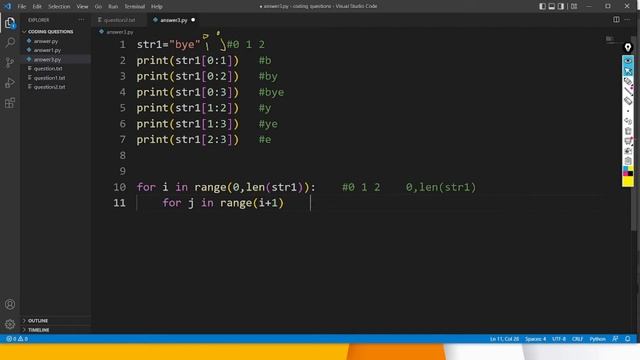Open Explorer views and more actions ellipsis
The width and height of the screenshot is (640, 360).
point(81,20)
